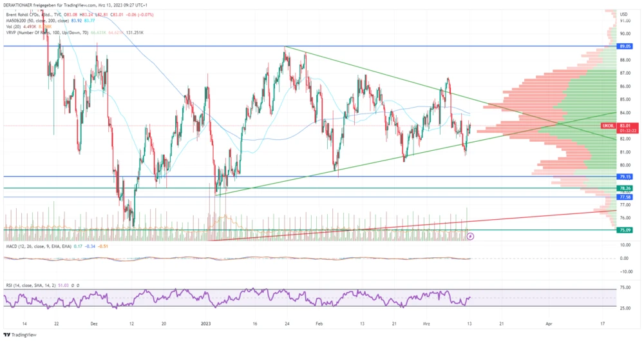Click the 86.00 price axis value
644x341 pixels.
tap(625, 86)
